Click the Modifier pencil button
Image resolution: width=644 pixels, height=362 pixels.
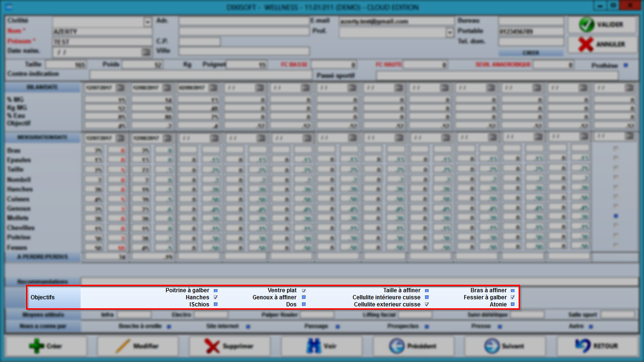click(x=138, y=346)
